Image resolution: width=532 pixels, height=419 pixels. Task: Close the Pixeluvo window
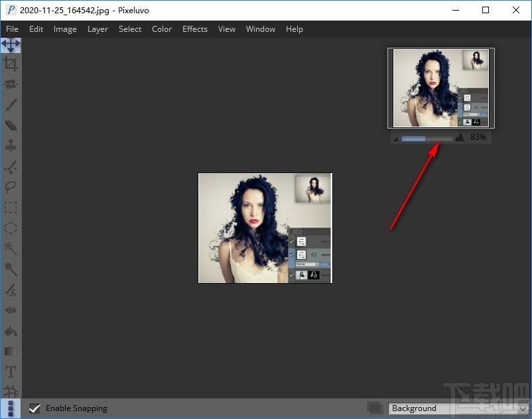(x=515, y=10)
